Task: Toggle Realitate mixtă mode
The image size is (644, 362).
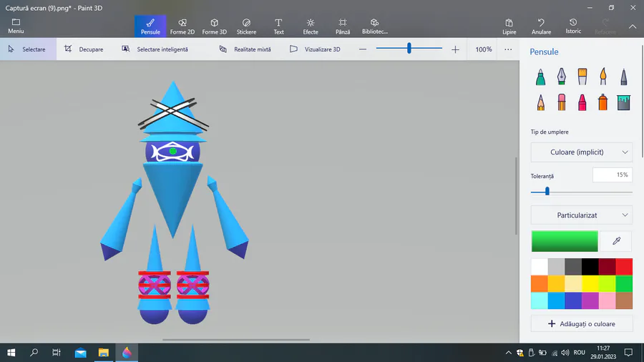Action: (x=245, y=49)
